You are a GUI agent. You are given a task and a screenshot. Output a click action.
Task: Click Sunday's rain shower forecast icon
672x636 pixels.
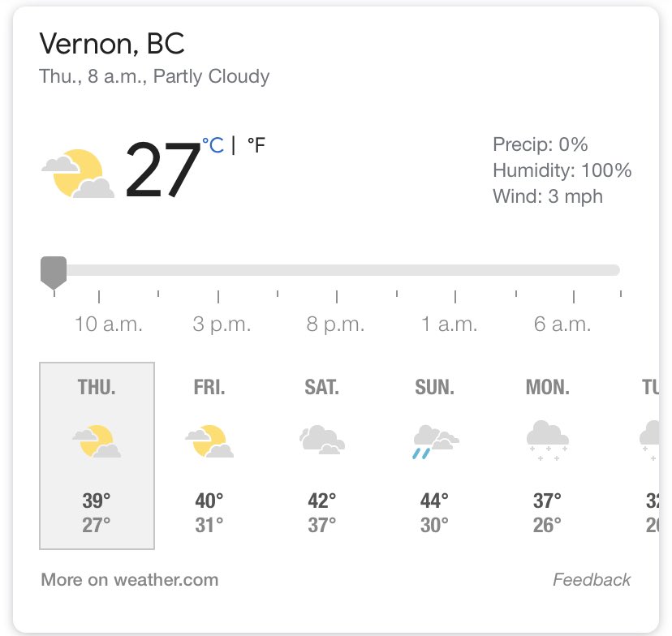click(x=435, y=442)
